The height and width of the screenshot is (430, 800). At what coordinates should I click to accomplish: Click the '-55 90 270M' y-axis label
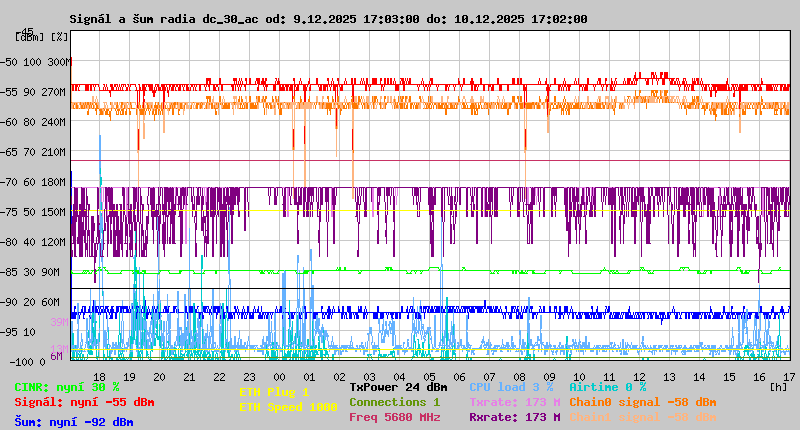tap(40, 92)
